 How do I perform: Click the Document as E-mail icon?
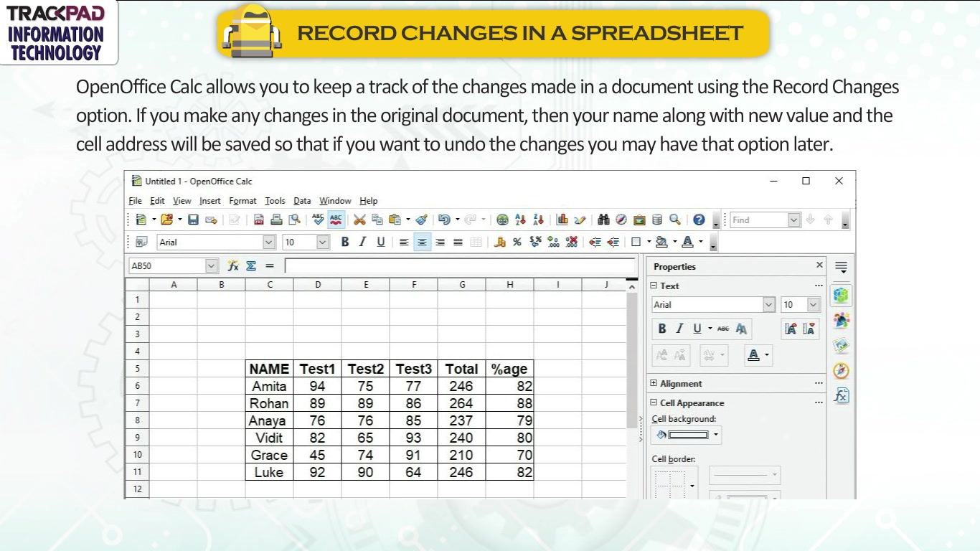[x=211, y=220]
